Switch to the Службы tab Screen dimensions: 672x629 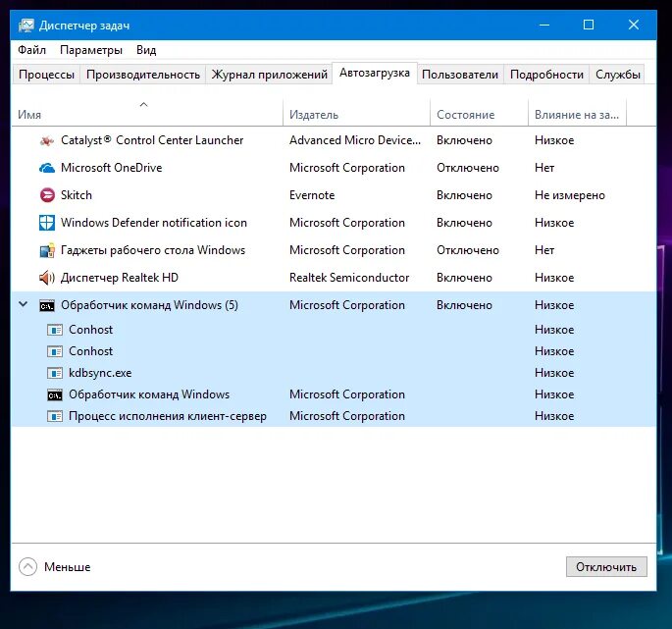pyautogui.click(x=618, y=75)
